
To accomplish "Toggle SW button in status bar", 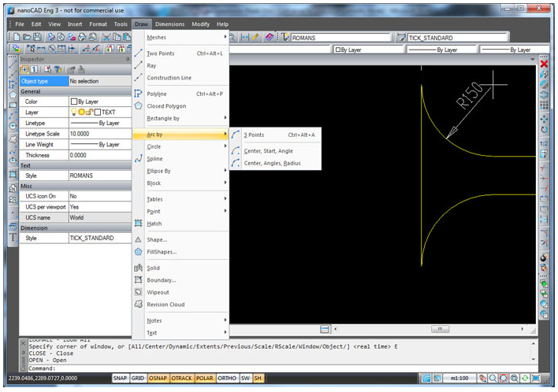I will point(245,378).
